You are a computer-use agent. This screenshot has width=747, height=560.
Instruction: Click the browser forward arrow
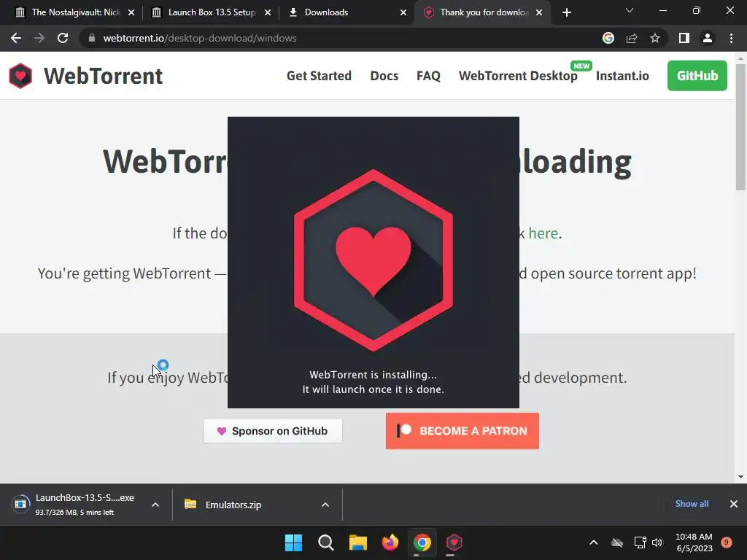(39, 38)
